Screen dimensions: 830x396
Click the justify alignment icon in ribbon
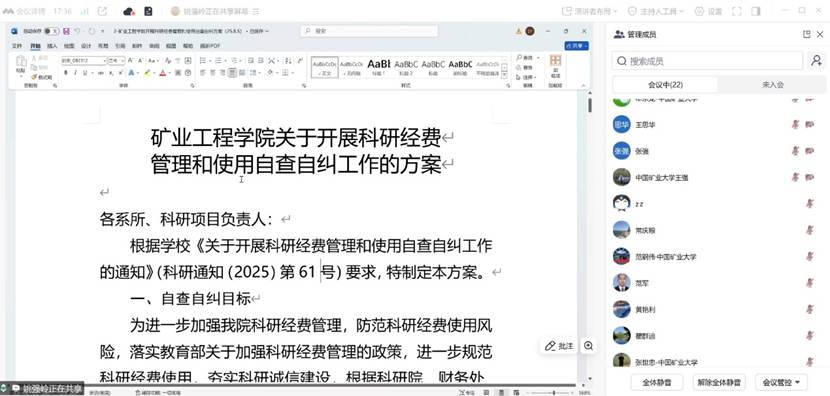coord(232,73)
